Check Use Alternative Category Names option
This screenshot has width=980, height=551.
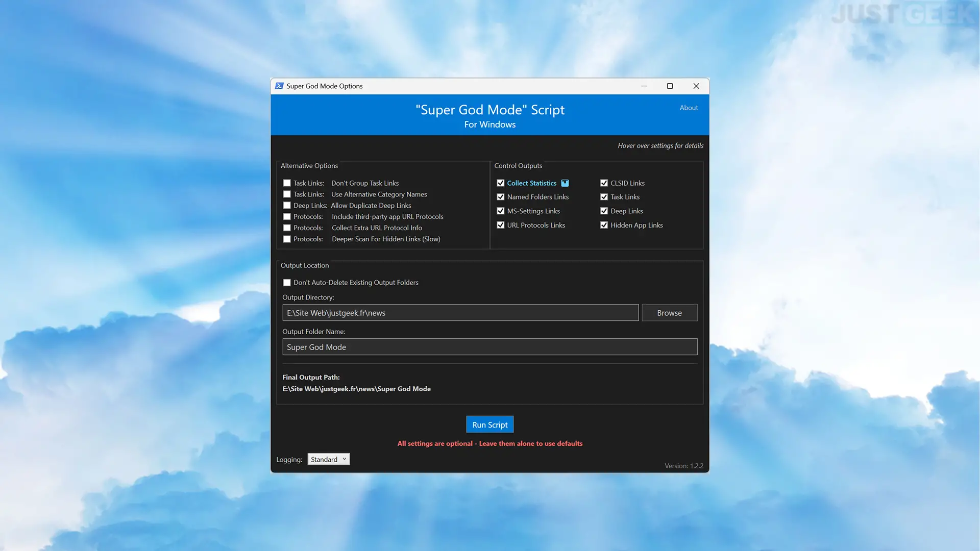(287, 194)
